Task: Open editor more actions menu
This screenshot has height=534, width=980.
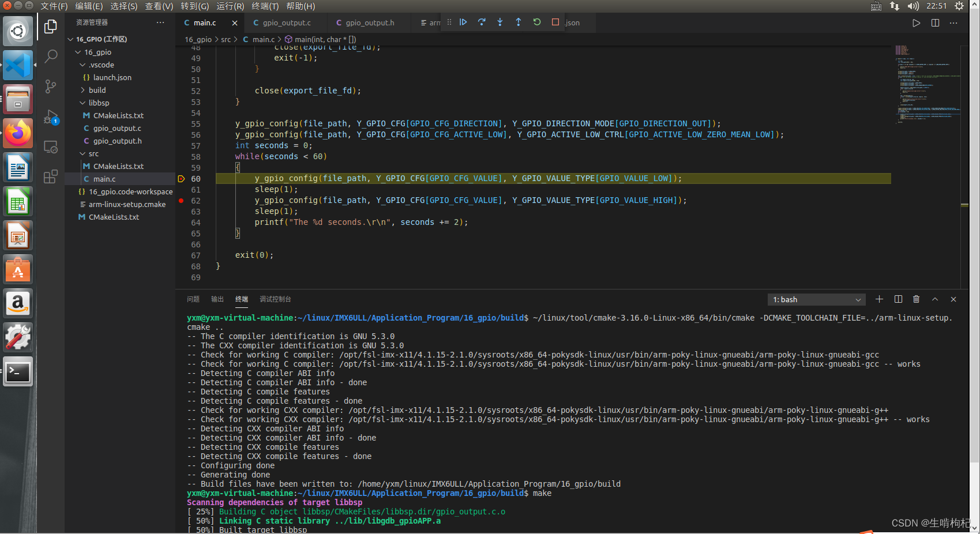Action: [x=953, y=23]
